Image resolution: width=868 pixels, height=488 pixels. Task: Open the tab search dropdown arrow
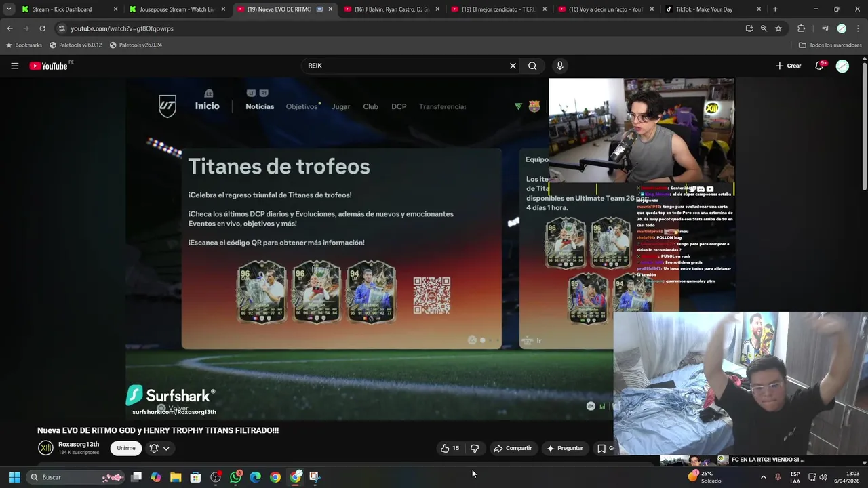[x=8, y=9]
